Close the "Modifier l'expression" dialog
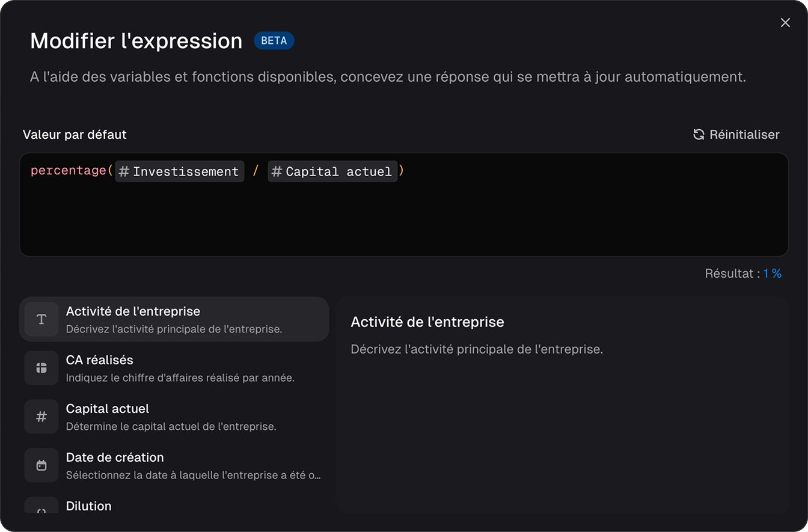The image size is (808, 532). pyautogui.click(x=785, y=22)
